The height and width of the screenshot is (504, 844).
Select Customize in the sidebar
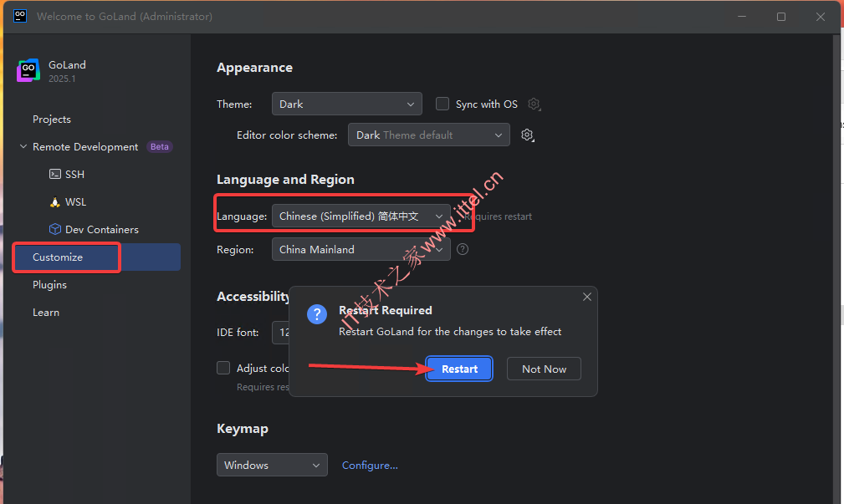tap(97, 257)
